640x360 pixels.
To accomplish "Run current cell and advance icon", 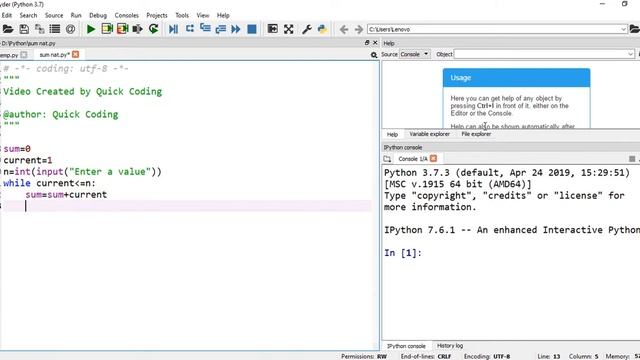I will point(122,29).
